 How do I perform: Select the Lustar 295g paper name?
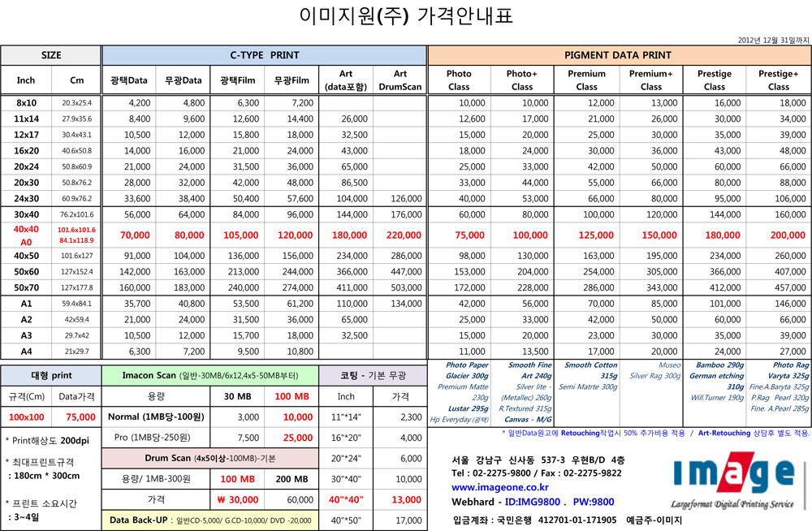click(x=469, y=408)
